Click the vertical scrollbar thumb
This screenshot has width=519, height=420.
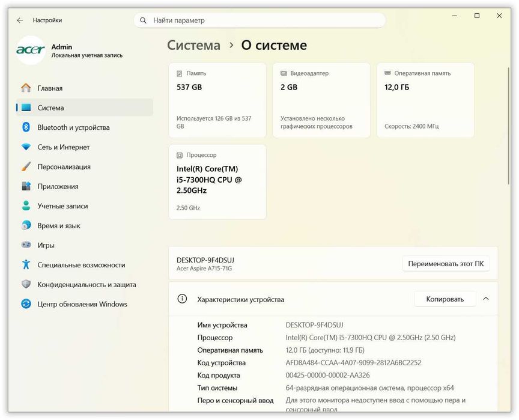click(x=509, y=126)
